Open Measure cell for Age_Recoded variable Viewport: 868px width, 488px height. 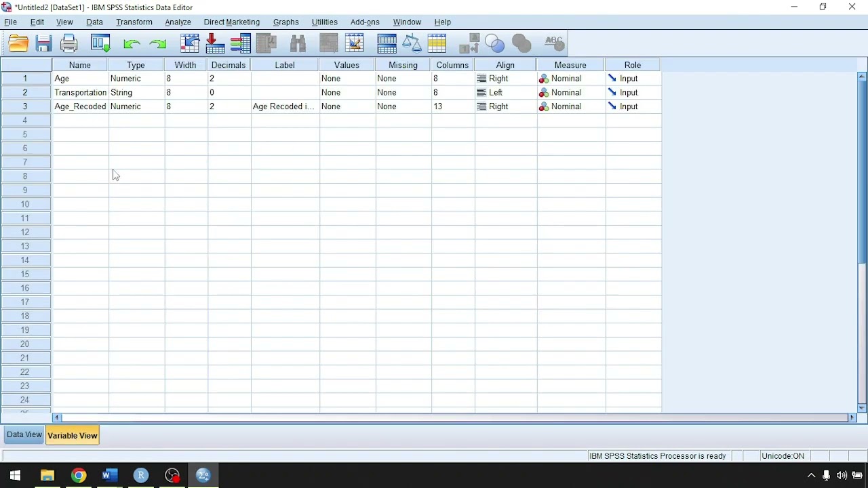click(570, 106)
